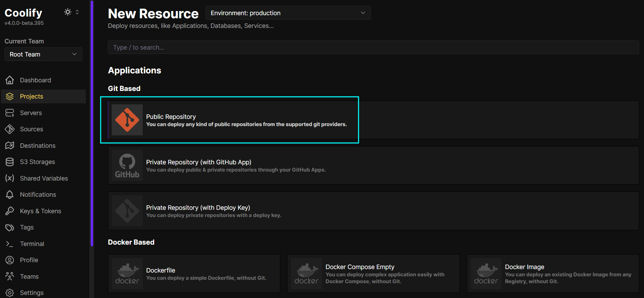Viewport: 644px width, 298px height.
Task: Click the Terminal prompt icon
Action: pyautogui.click(x=10, y=244)
